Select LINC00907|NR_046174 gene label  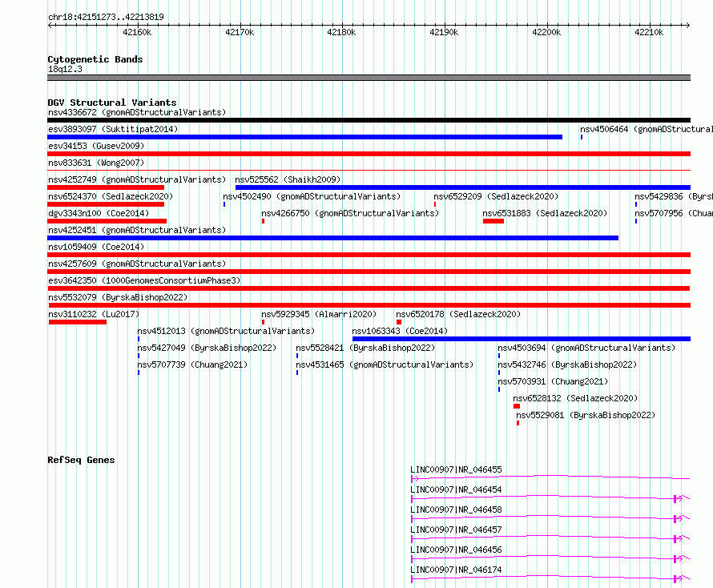pos(456,570)
